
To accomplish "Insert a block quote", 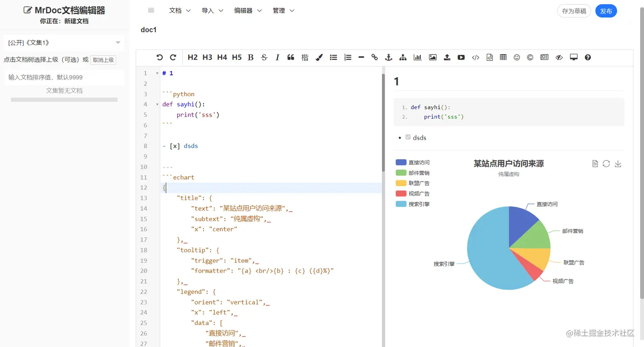I will [291, 57].
